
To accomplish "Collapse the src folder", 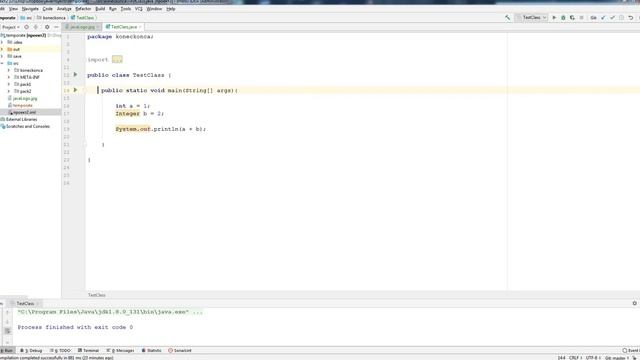I will [2, 63].
